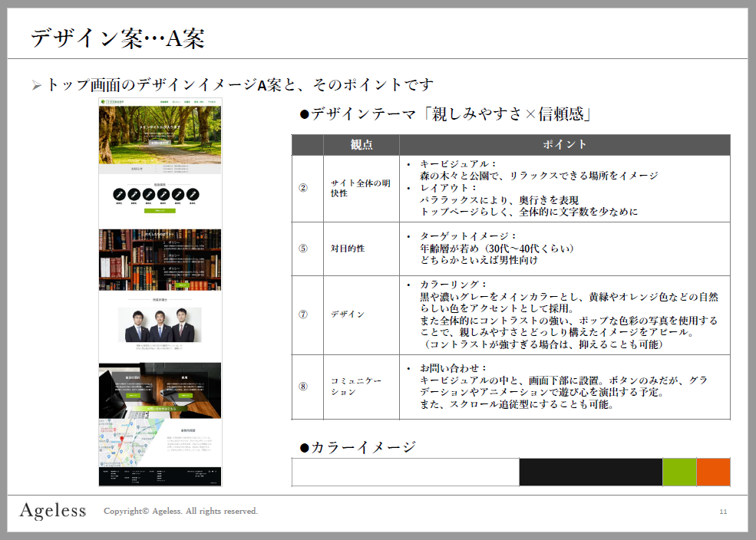Click the green button below the pen icons
The height and width of the screenshot is (540, 756).
(x=160, y=210)
